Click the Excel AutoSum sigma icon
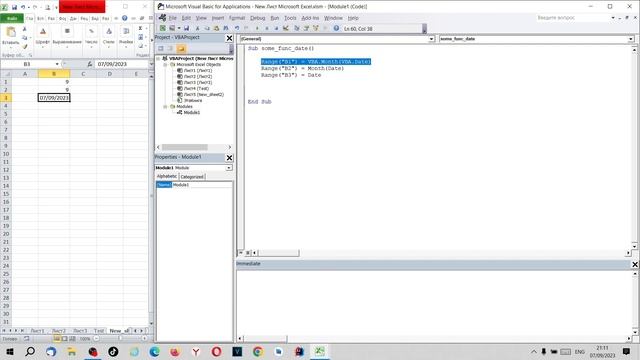Image resolution: width=640 pixels, height=360 pixels. coord(140,28)
